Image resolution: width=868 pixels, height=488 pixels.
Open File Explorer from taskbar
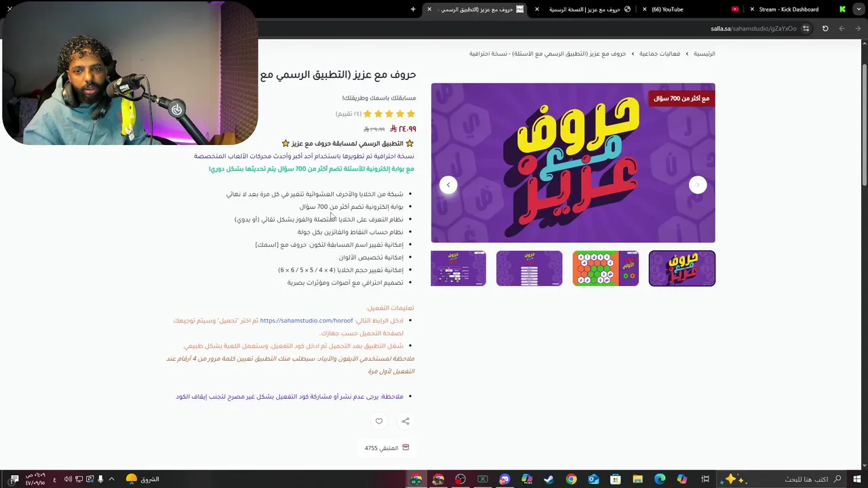pyautogui.click(x=637, y=479)
